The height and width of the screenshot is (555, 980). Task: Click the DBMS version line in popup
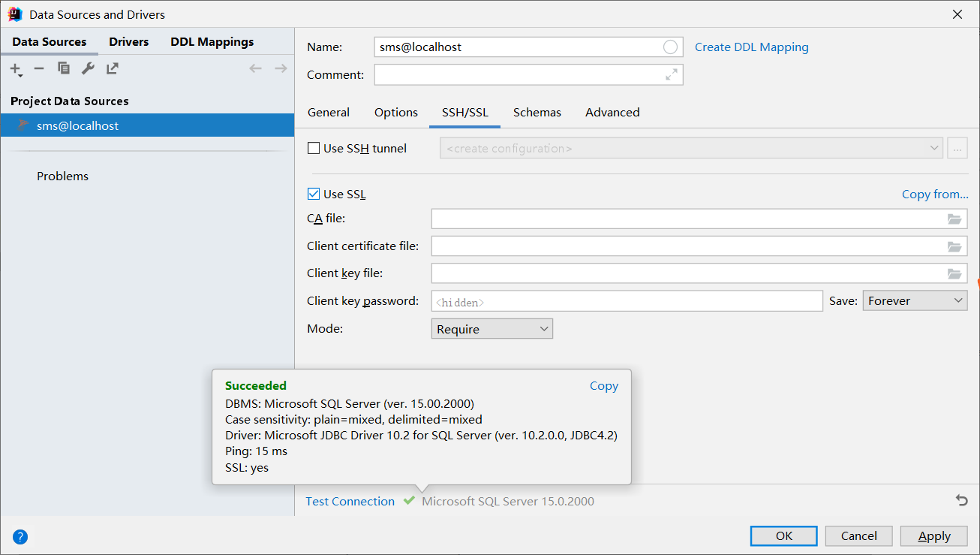click(x=350, y=403)
